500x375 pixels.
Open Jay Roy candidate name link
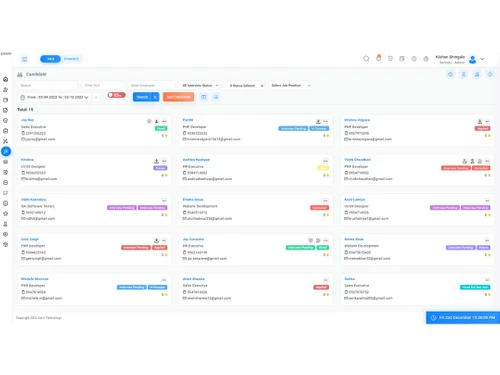coord(28,120)
